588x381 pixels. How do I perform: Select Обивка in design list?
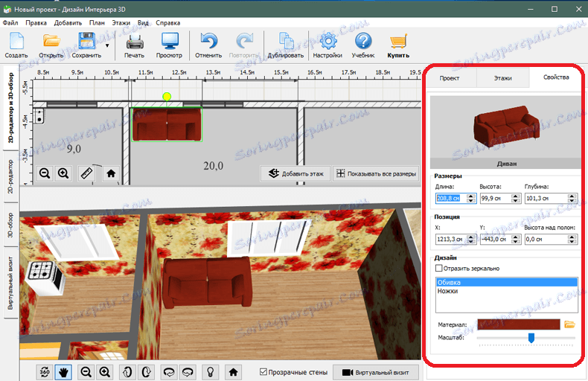507,282
